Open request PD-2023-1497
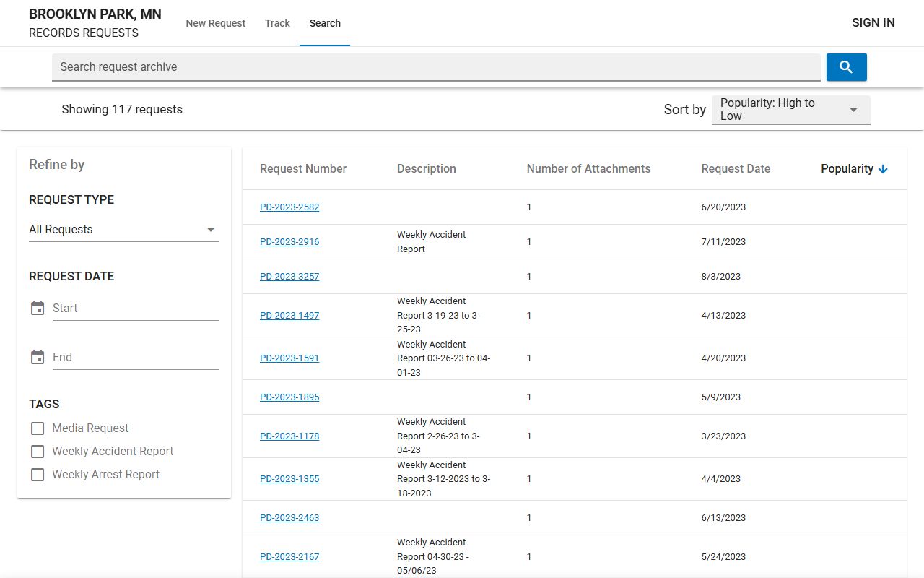The width and height of the screenshot is (924, 578). [289, 316]
